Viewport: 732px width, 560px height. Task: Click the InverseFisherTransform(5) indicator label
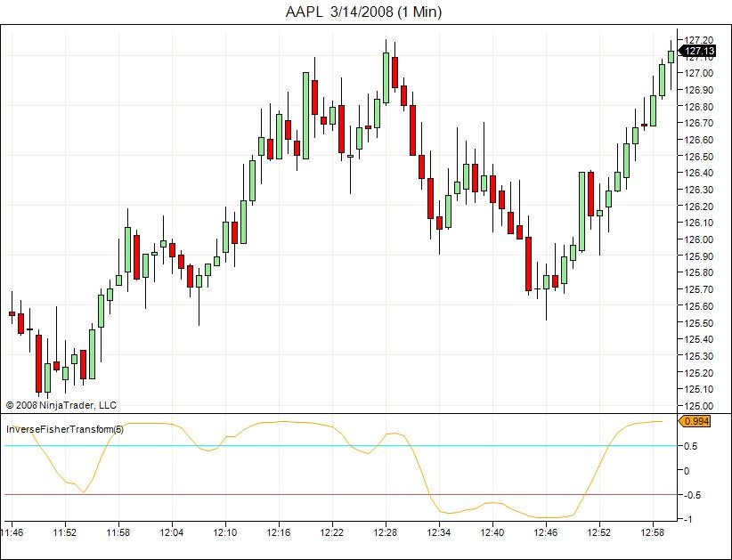click(65, 429)
